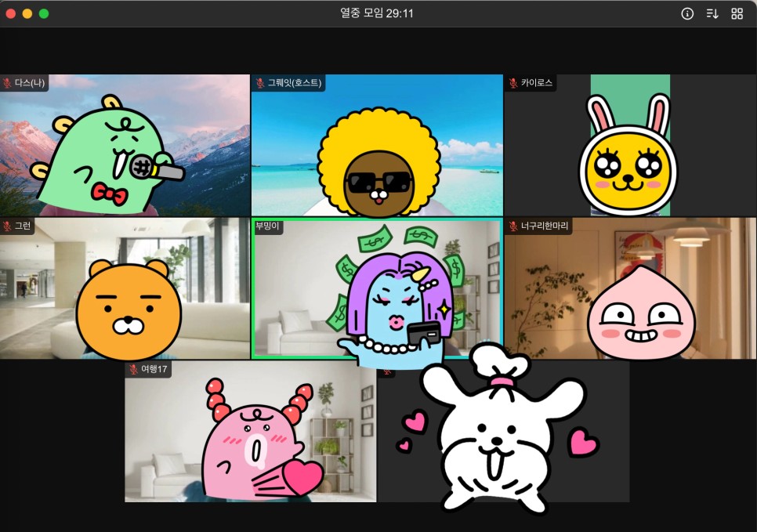Switch layout with the grid view icon

pyautogui.click(x=737, y=13)
